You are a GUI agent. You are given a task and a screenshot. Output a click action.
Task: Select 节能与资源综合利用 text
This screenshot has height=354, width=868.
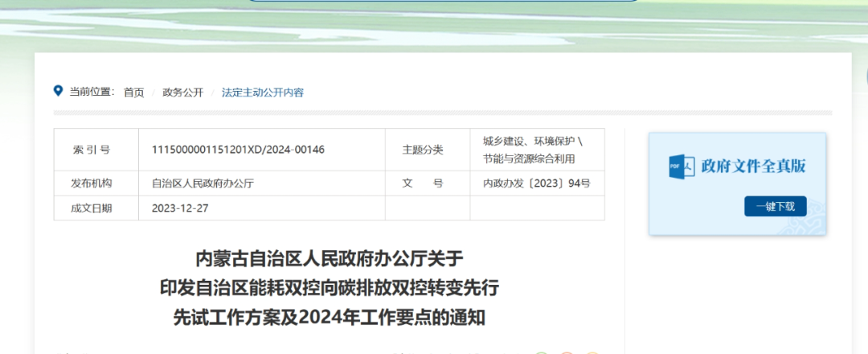[529, 159]
